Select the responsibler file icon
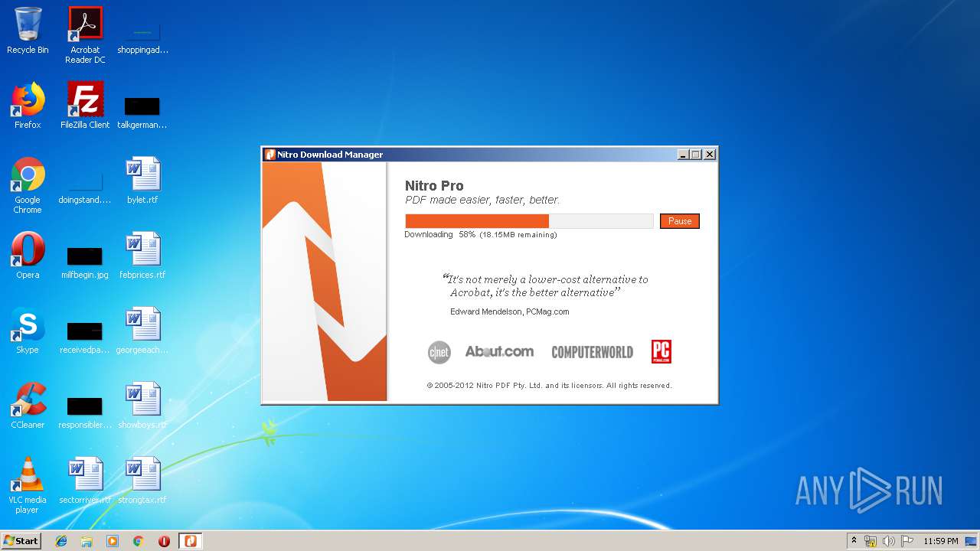The image size is (980, 551). click(x=85, y=412)
